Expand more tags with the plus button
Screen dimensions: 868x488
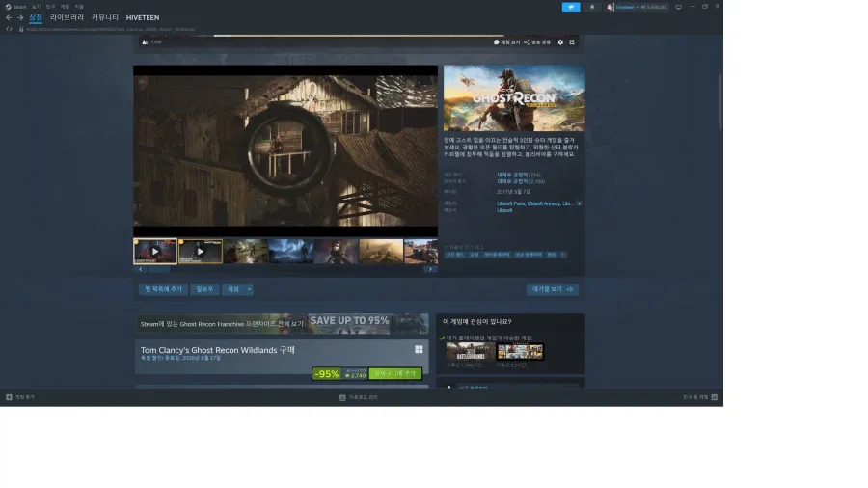pyautogui.click(x=562, y=255)
